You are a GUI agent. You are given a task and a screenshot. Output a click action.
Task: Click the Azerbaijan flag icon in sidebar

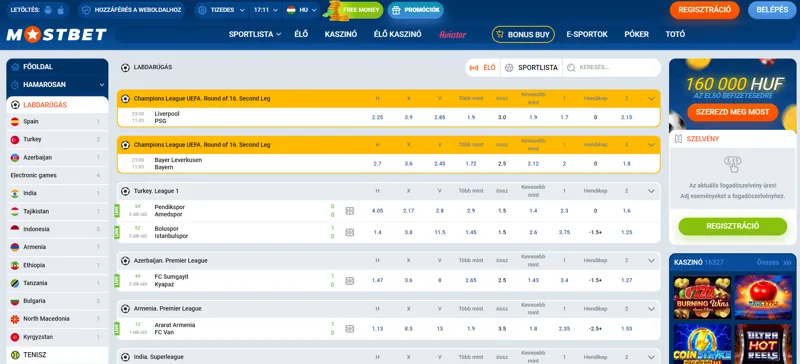15,158
